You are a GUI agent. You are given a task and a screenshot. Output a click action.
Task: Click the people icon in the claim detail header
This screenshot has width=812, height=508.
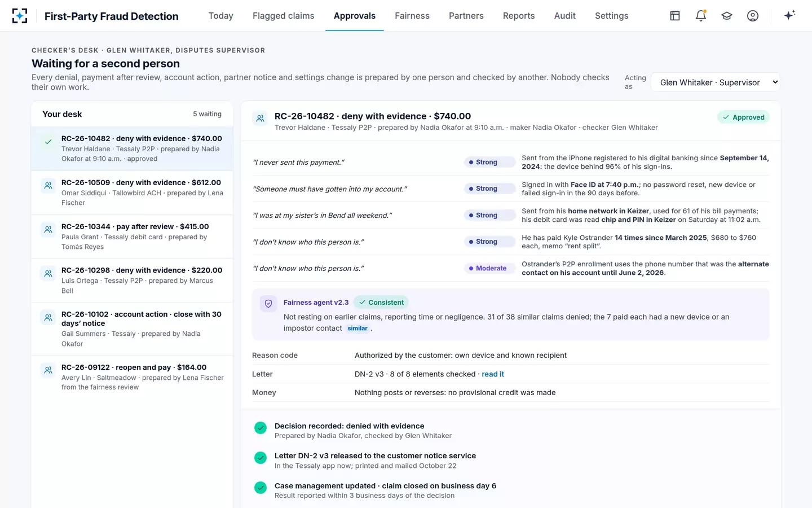[x=260, y=119]
